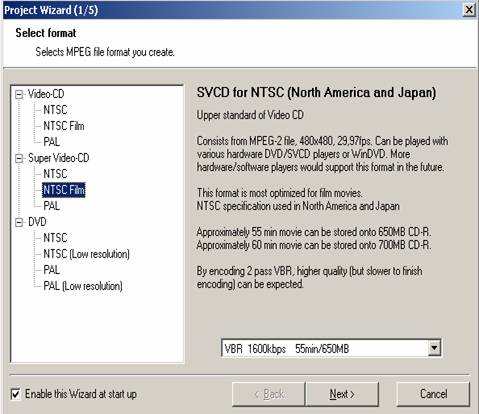Select highlighted NTSC Film under Super Video-CD
Viewport: 479px width, 414px height.
(64, 190)
